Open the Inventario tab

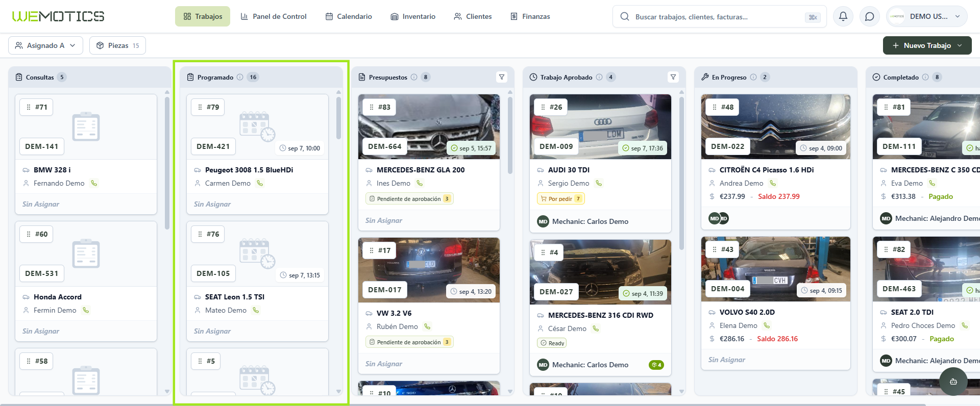click(x=413, y=16)
